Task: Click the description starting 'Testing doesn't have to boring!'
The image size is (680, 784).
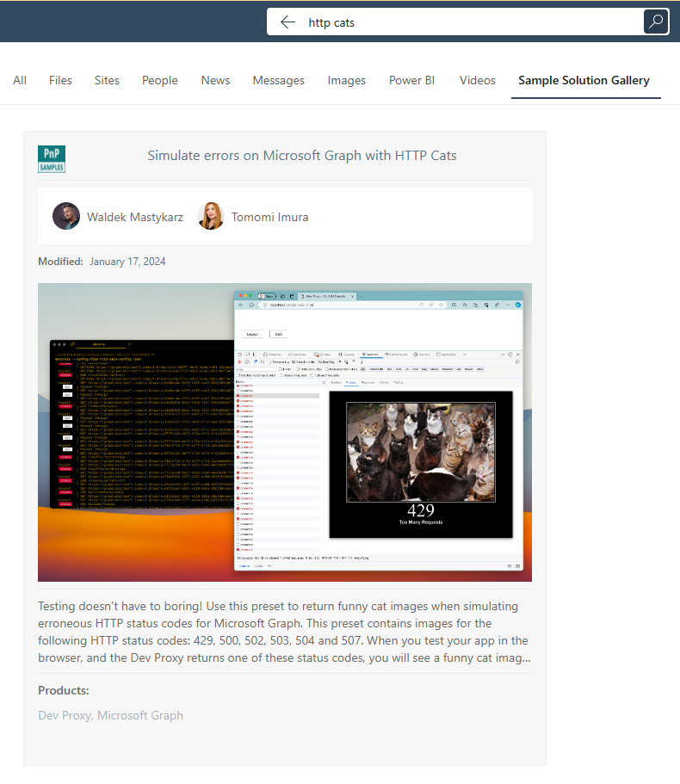Action: 285,632
